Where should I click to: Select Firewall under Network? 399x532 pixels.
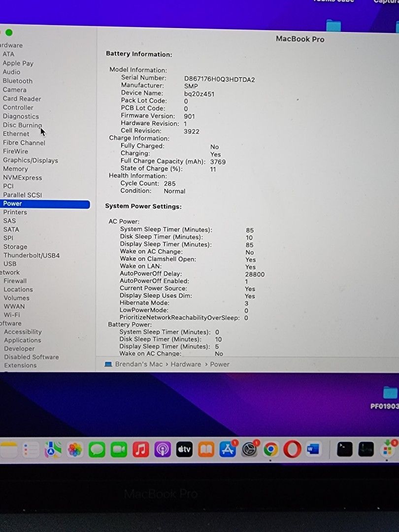tap(15, 281)
